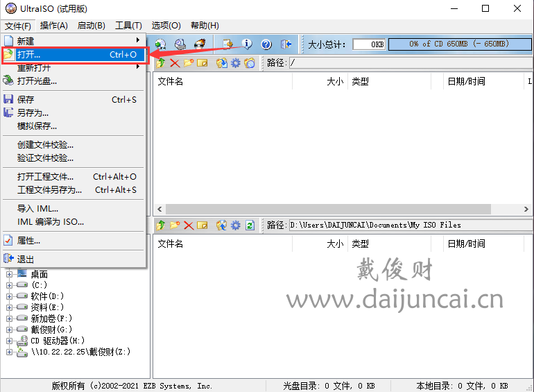534x392 pixels.
Task: Open the 工具(T) menu
Action: click(128, 26)
